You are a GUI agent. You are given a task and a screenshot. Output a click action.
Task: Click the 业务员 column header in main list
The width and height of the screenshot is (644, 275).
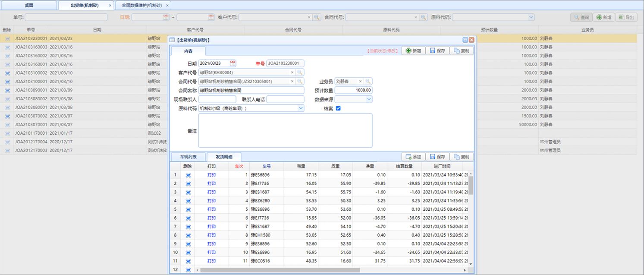pos(587,30)
